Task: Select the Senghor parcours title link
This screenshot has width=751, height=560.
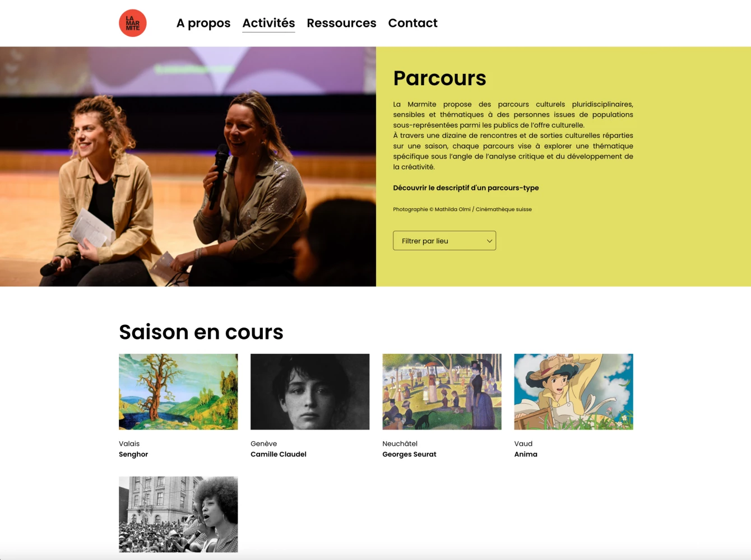Action: pos(133,454)
